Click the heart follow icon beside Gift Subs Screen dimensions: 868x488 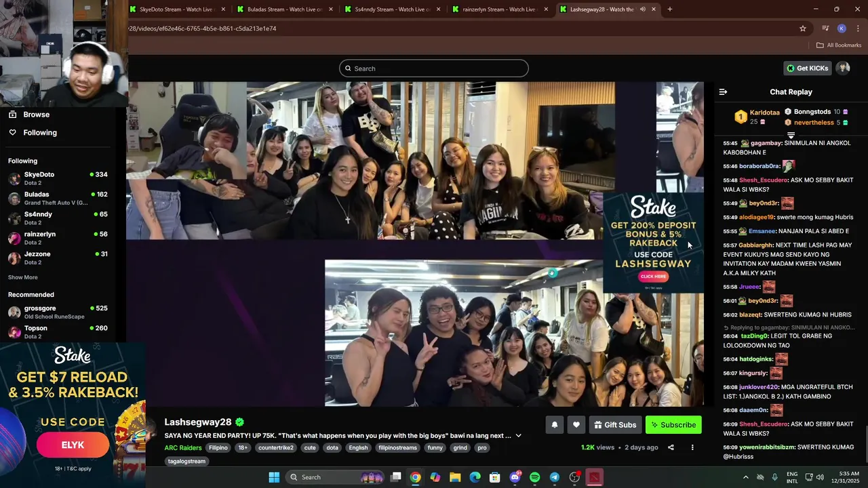tap(576, 425)
